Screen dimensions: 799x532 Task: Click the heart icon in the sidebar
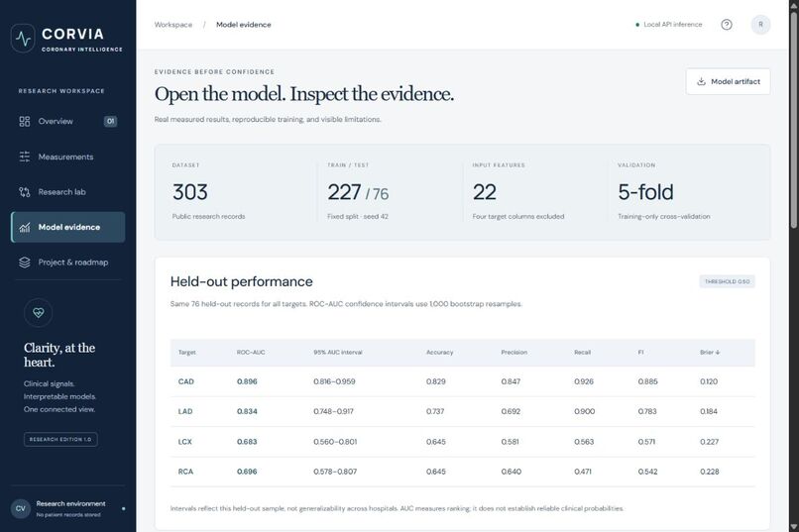39,313
